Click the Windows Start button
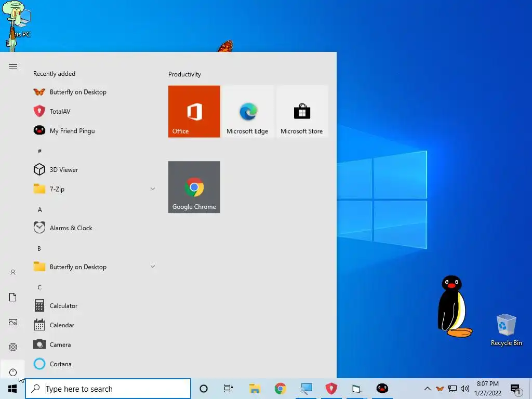 [12, 389]
